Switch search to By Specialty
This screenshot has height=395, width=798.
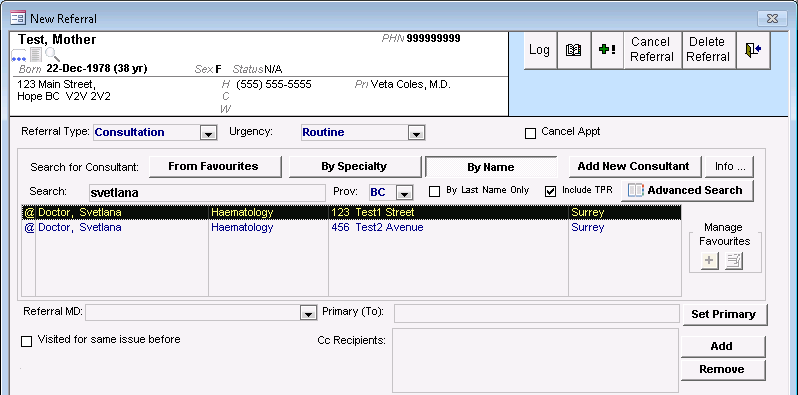coord(355,166)
